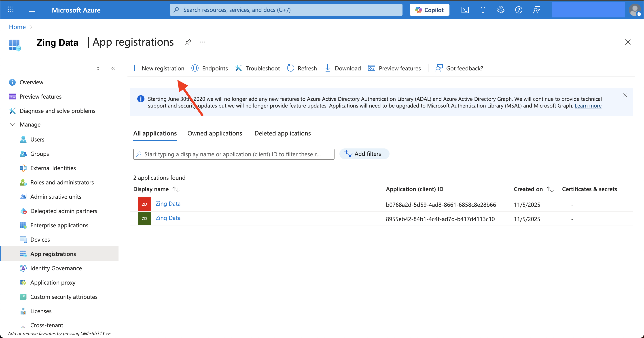The width and height of the screenshot is (644, 338).
Task: Pin the App registrations blade
Action: (188, 42)
